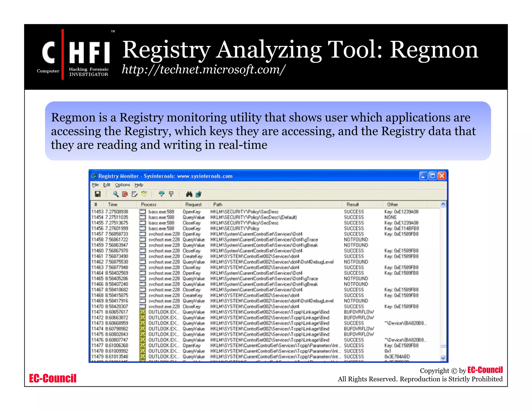Click CreateKey request in row 11468
This screenshot has height=411, width=532.
(x=192, y=295)
